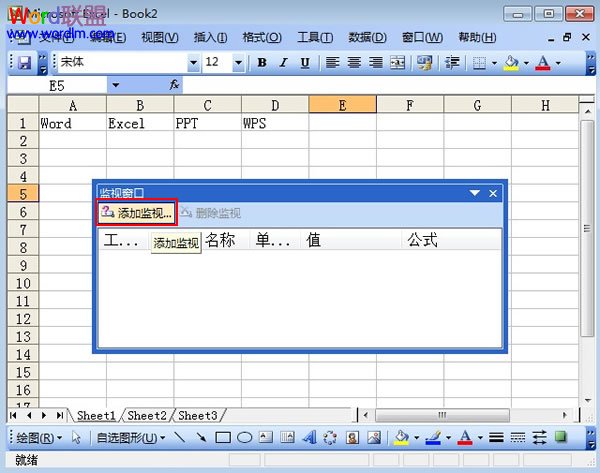Switch to Sheet3 tab
This screenshot has height=473, width=600.
coord(197,415)
